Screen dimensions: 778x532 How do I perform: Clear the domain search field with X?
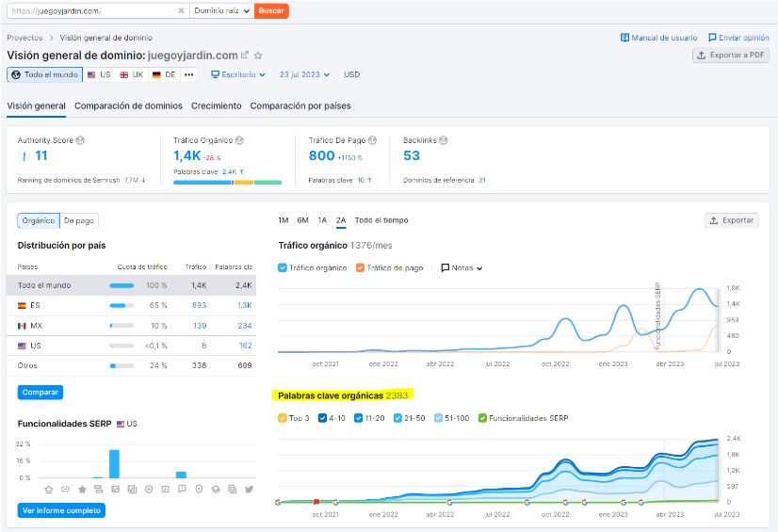pos(181,10)
